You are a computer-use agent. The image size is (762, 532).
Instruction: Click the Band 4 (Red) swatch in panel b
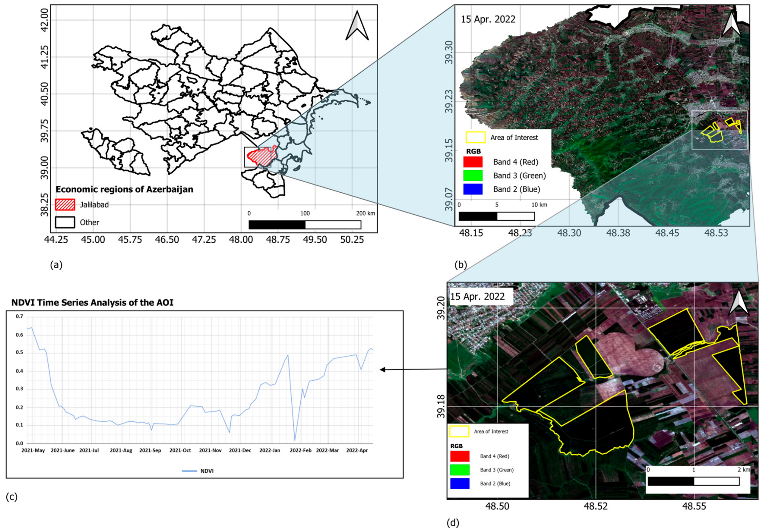coord(473,162)
